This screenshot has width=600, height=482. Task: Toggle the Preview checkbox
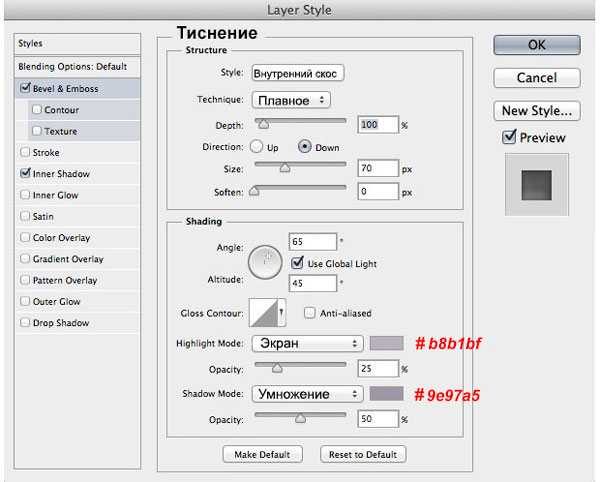509,137
